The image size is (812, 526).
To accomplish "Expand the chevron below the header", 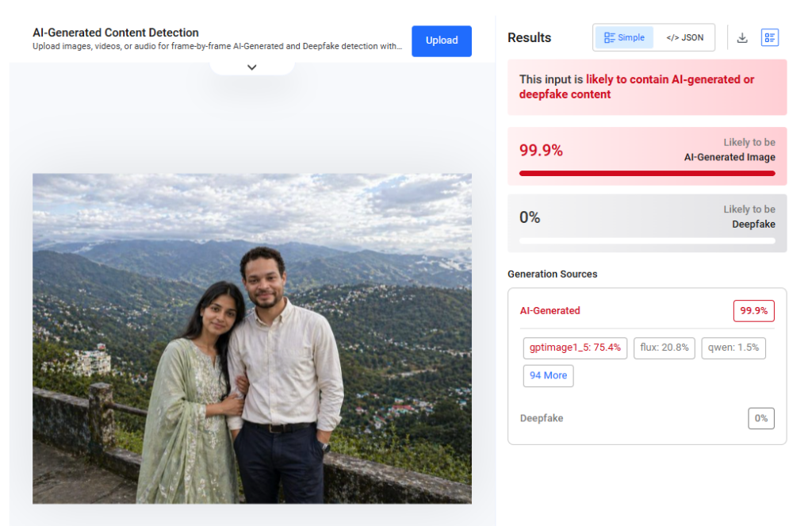I will tap(252, 67).
